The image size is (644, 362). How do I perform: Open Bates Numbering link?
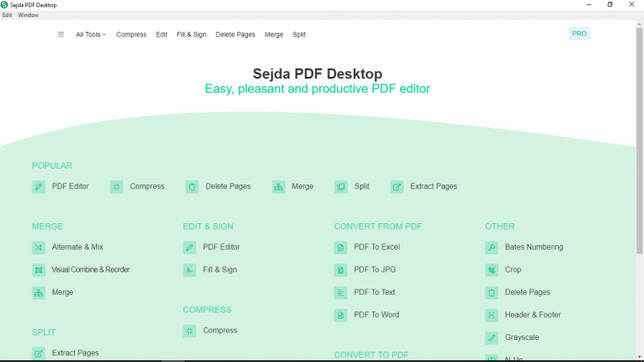[534, 247]
